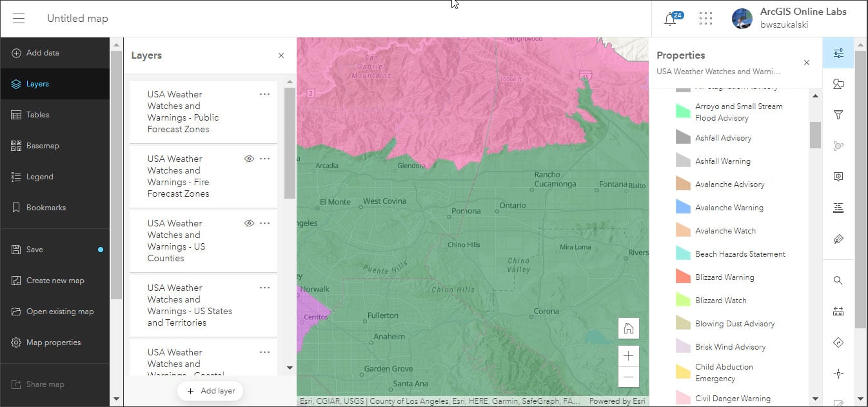The width and height of the screenshot is (868, 407).
Task: Click the Layers list scroll down arrow
Action: pos(290,368)
